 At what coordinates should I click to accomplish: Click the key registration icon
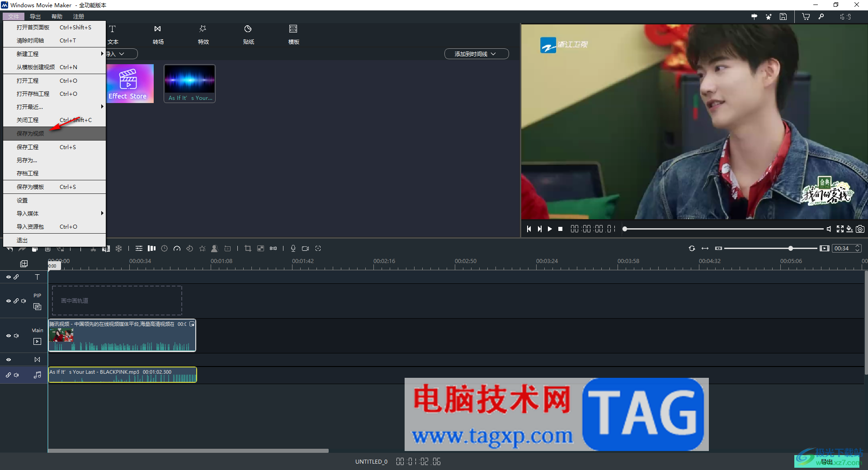pyautogui.click(x=821, y=17)
